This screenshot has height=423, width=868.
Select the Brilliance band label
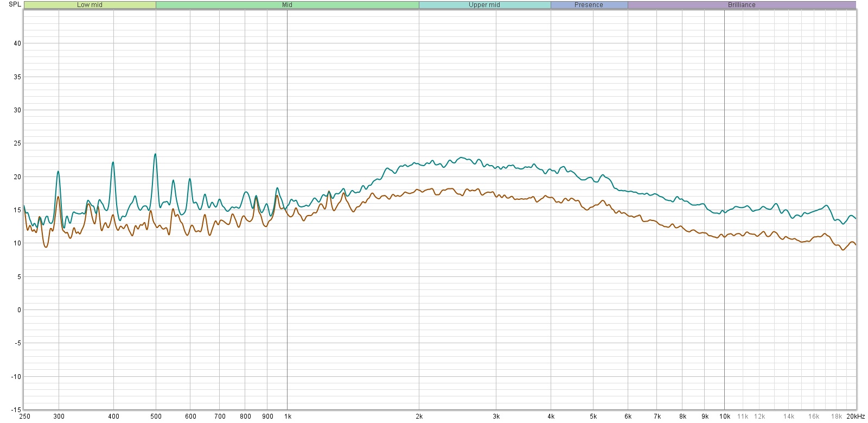(x=742, y=5)
